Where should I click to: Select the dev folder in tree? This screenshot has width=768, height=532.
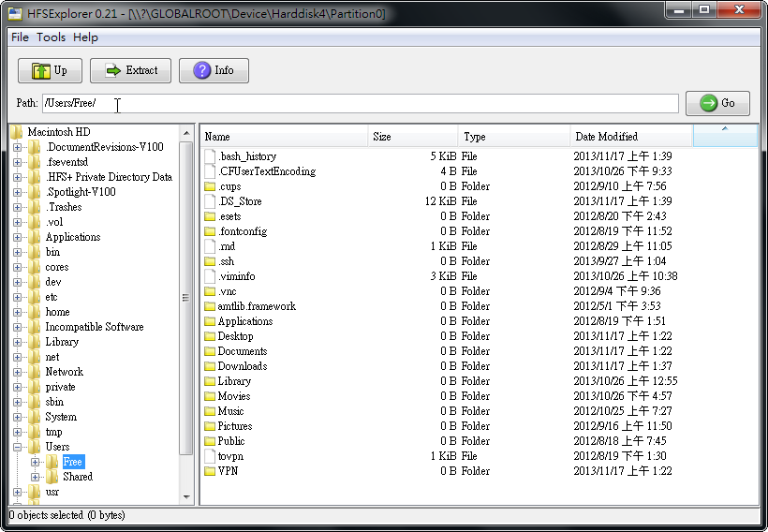[x=53, y=282]
